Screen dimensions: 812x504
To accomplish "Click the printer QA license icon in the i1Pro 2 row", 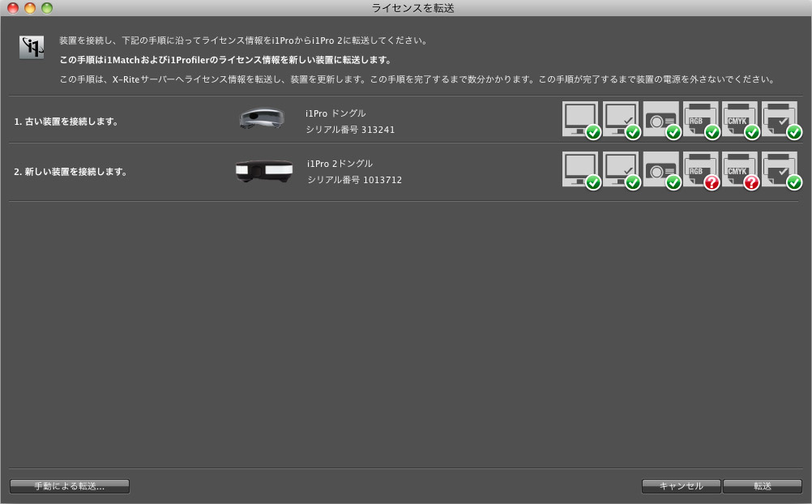I will tap(780, 170).
